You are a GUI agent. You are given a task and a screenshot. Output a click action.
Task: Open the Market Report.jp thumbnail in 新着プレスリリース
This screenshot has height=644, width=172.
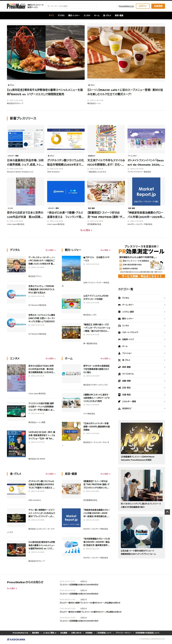[146, 191]
